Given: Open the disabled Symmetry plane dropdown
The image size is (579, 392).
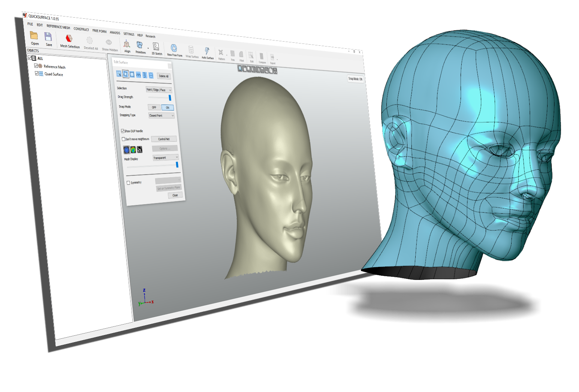Looking at the screenshot, I should pyautogui.click(x=168, y=180).
